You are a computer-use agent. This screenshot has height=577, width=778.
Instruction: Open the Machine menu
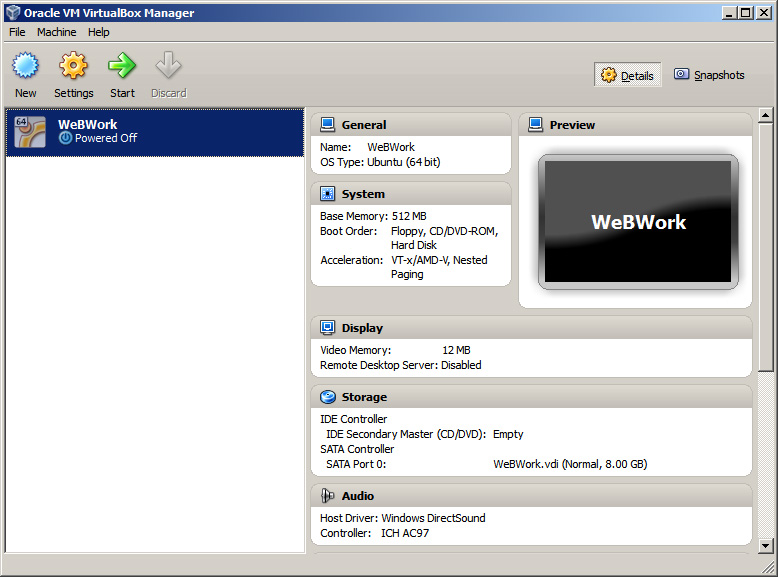coord(57,32)
